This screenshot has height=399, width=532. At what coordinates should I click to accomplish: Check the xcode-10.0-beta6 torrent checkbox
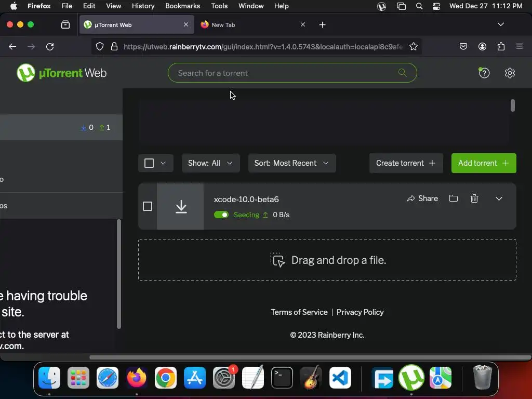148,206
